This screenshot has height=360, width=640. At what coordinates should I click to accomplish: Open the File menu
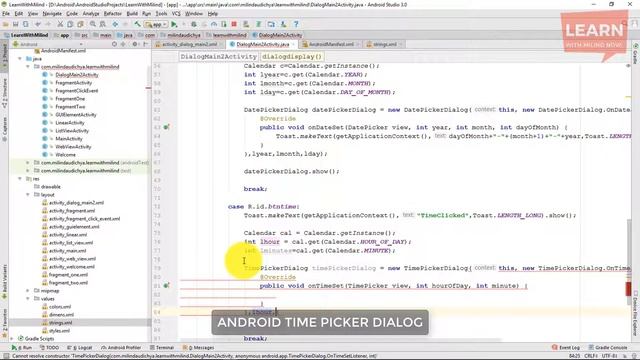point(6,13)
